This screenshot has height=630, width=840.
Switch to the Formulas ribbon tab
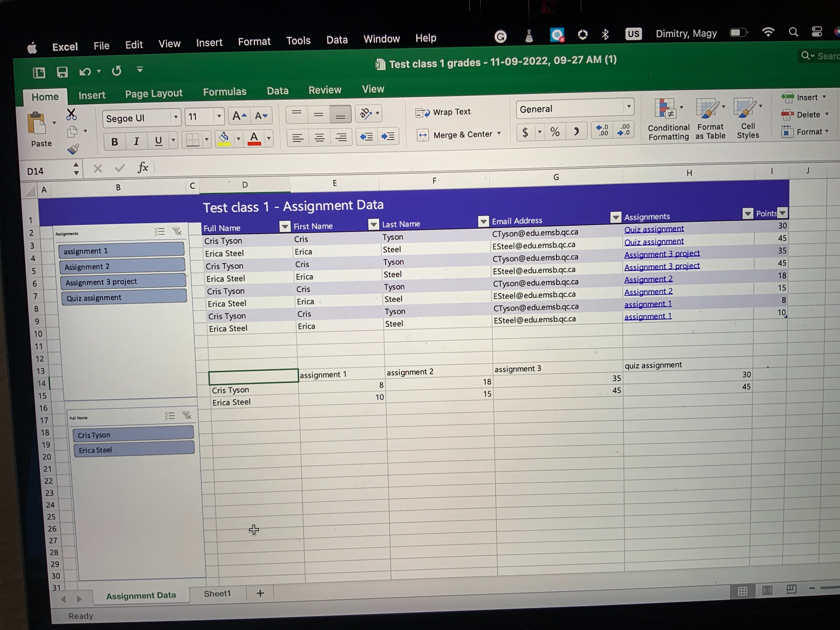click(x=224, y=92)
